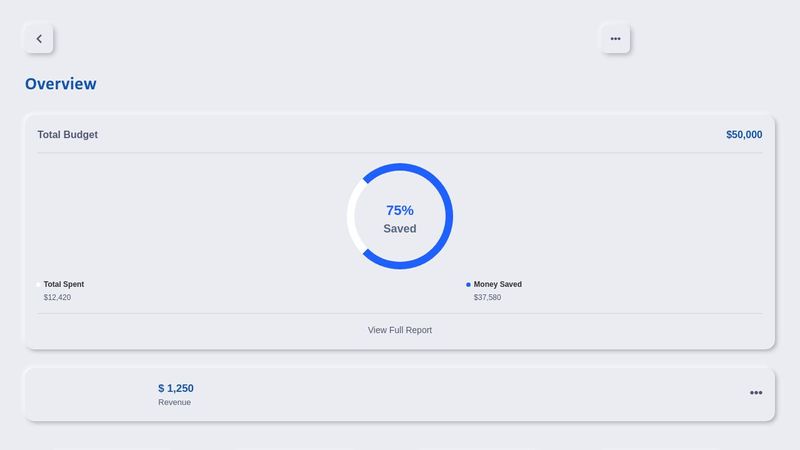Viewport: 800px width, 450px height.
Task: Click the $50,000 budget amount
Action: coord(744,135)
